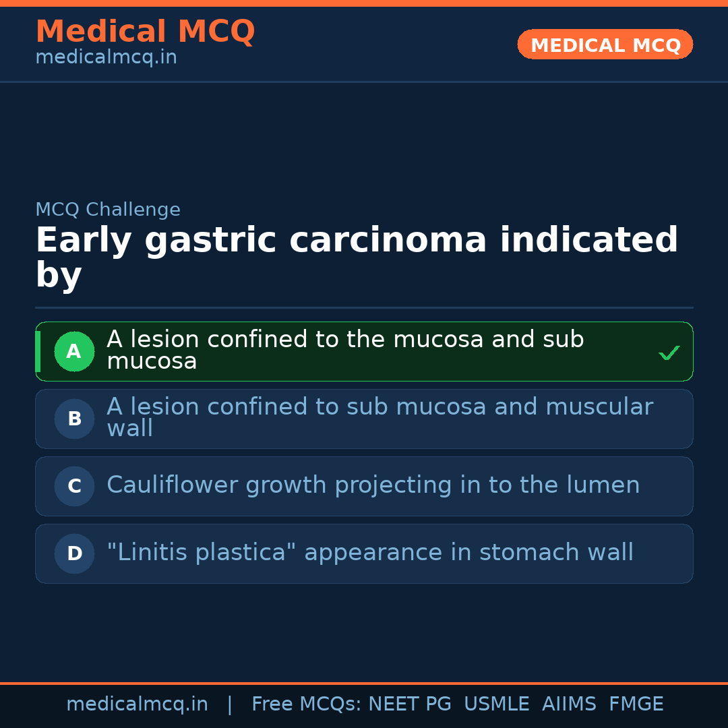The width and height of the screenshot is (728, 728).
Task: Click "FMGE" in the footer
Action: tap(636, 704)
